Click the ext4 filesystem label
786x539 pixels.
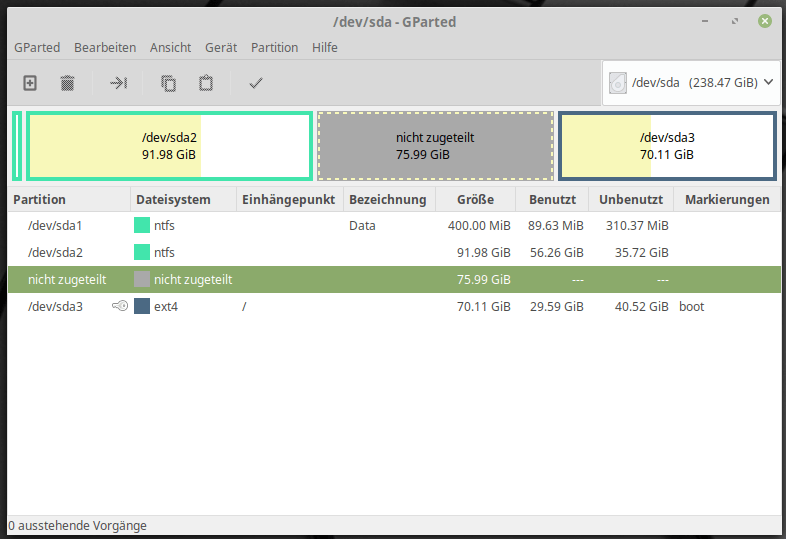click(166, 306)
